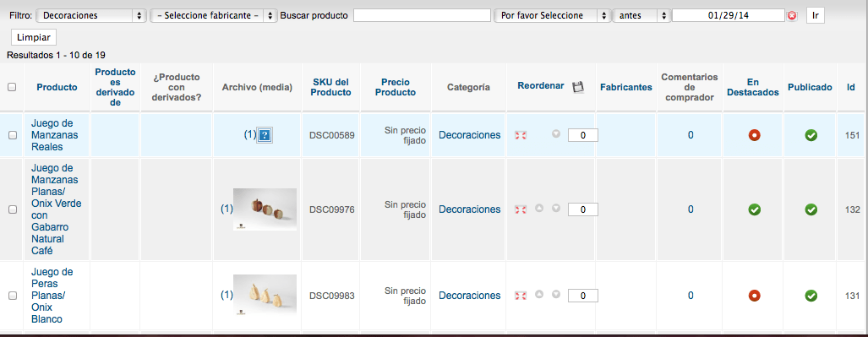
Task: Clear the date filter with red X icon
Action: [792, 15]
